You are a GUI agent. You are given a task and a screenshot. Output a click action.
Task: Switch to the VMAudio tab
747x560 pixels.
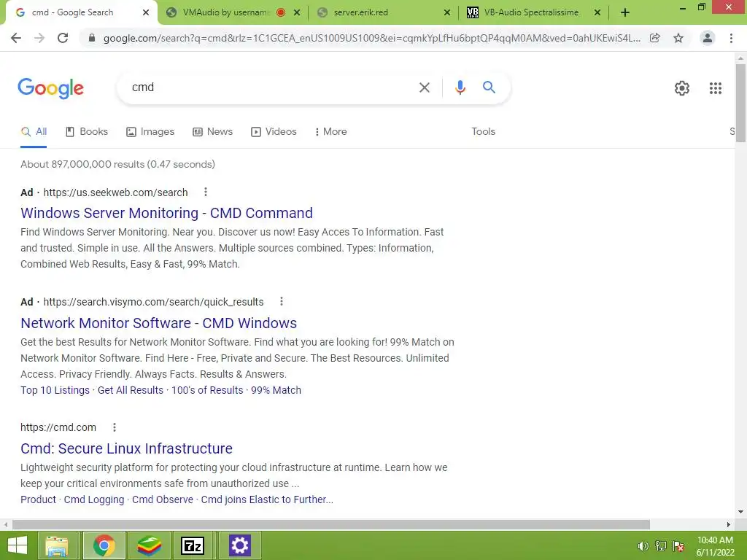point(226,13)
